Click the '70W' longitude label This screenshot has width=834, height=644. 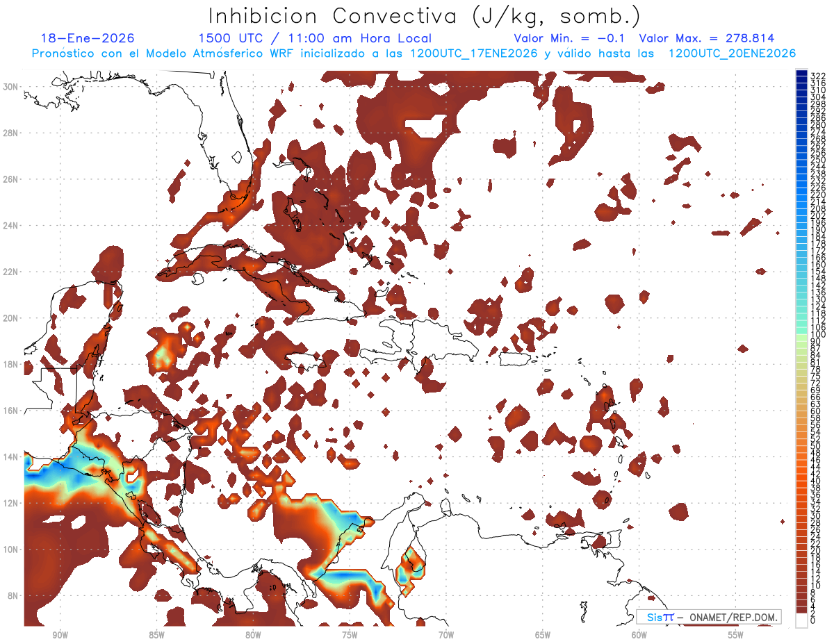(x=446, y=635)
